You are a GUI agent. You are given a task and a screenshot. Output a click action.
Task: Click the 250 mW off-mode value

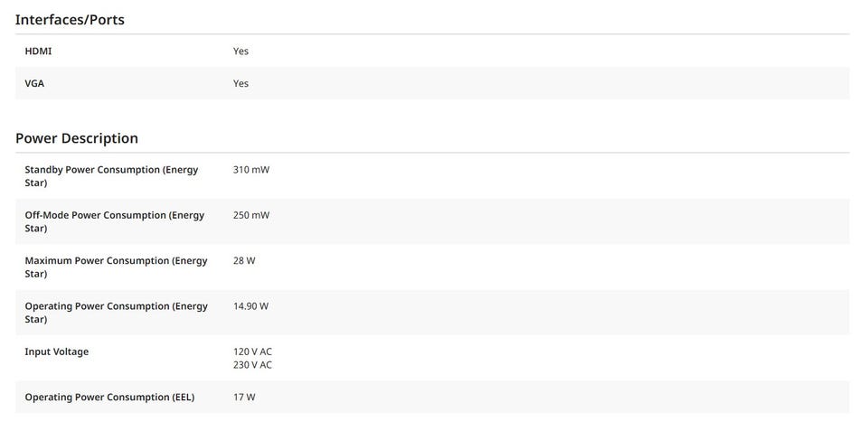pyautogui.click(x=250, y=215)
